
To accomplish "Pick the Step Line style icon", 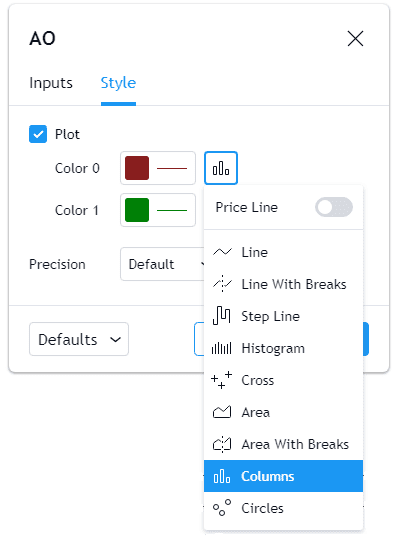I will pyautogui.click(x=222, y=316).
